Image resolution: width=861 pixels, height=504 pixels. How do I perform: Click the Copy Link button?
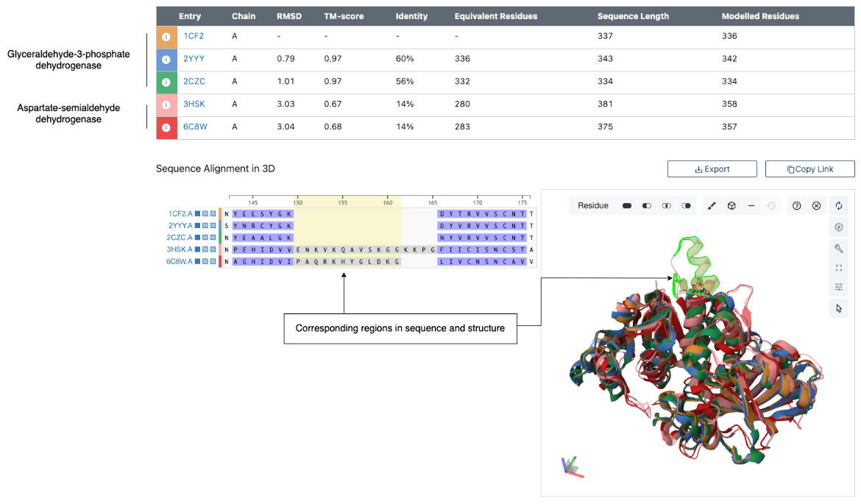click(x=809, y=168)
